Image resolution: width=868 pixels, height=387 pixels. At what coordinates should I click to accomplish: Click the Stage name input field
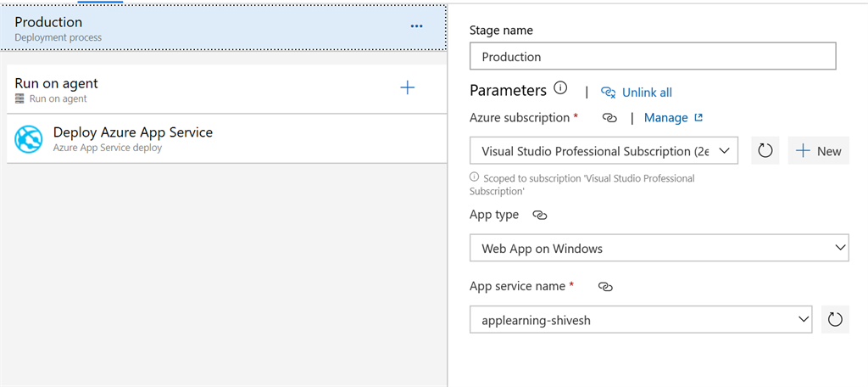pos(653,57)
